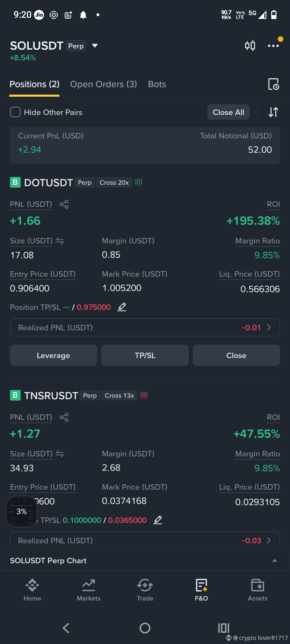Toggle TNSRUSDT size unit swap arrows
Viewport: 290px width, 644px height.
coord(60,454)
